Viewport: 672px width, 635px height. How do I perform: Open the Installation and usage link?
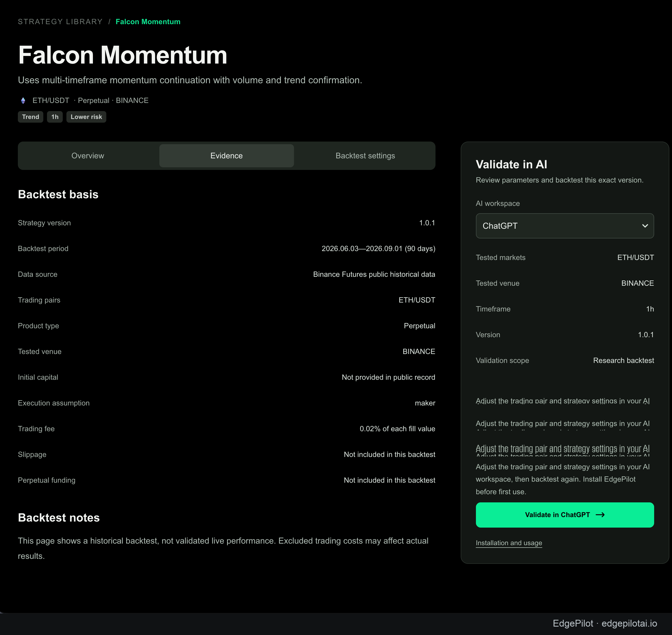(x=508, y=543)
